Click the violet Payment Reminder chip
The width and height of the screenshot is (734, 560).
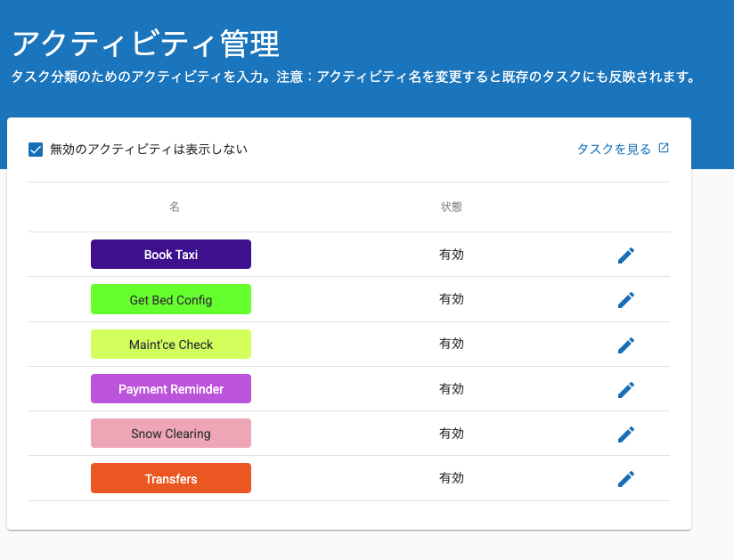(x=171, y=389)
